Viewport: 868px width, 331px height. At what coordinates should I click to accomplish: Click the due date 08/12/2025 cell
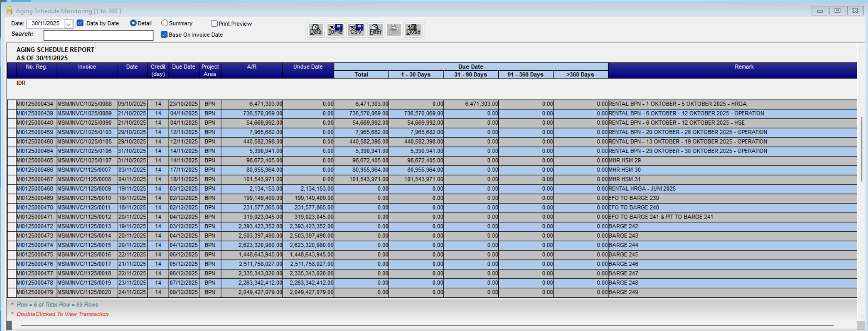coord(184,292)
